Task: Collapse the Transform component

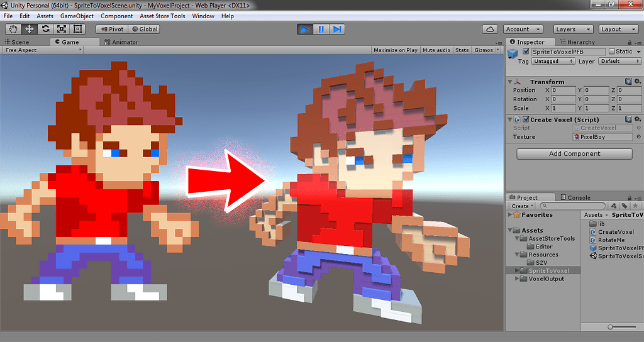Action: (x=509, y=82)
